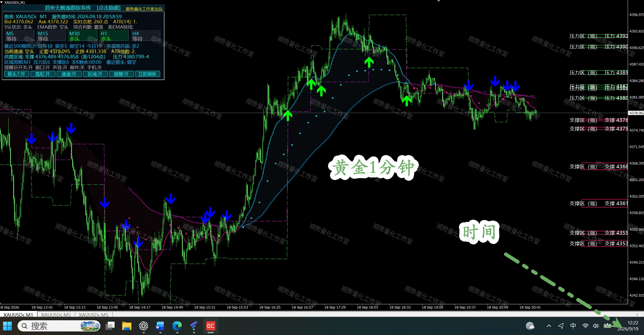
Task: Click the 4342.925 price scale label
Action: pyautogui.click(x=636, y=295)
